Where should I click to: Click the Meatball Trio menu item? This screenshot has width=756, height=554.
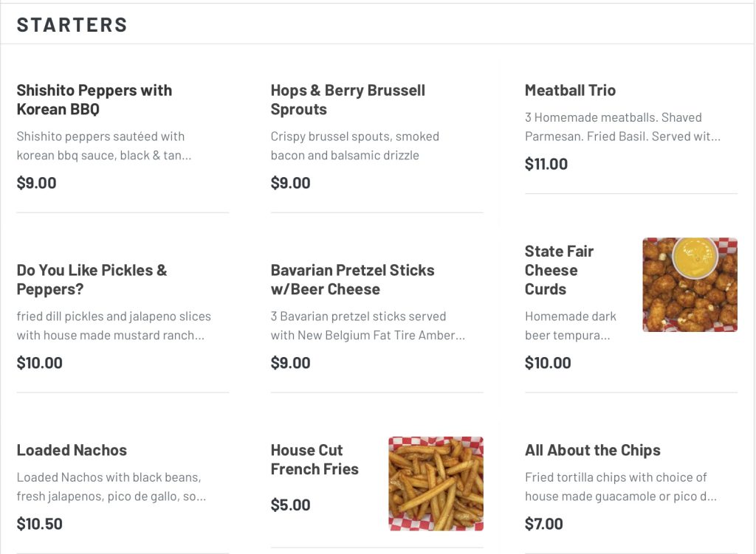tap(570, 90)
